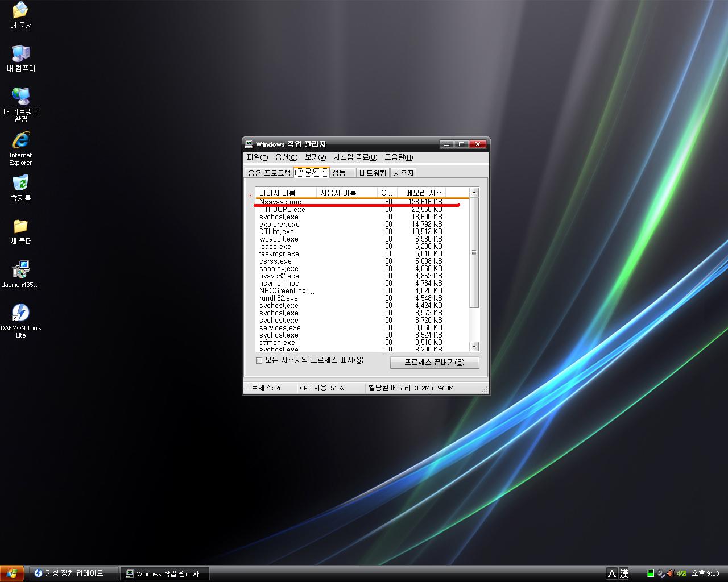Open the 도움말(H) menu
This screenshot has height=582, width=728.
click(x=399, y=157)
